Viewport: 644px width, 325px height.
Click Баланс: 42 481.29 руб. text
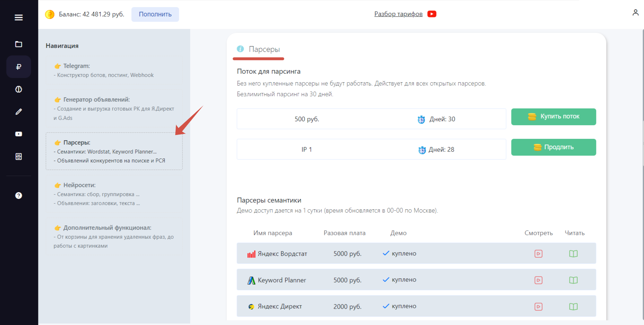[x=91, y=14]
